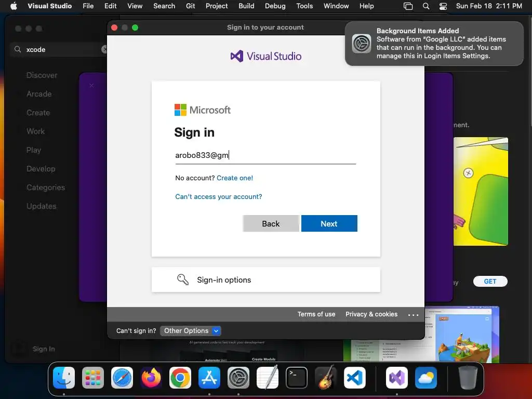Click the Background Items notification icon
Image resolution: width=532 pixels, height=399 pixels.
click(x=362, y=44)
